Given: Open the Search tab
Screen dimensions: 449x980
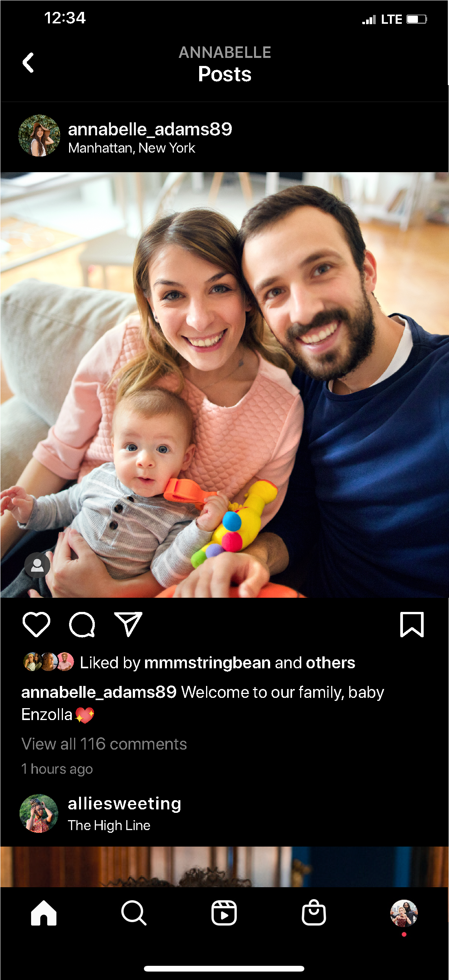Looking at the screenshot, I should click(x=134, y=913).
